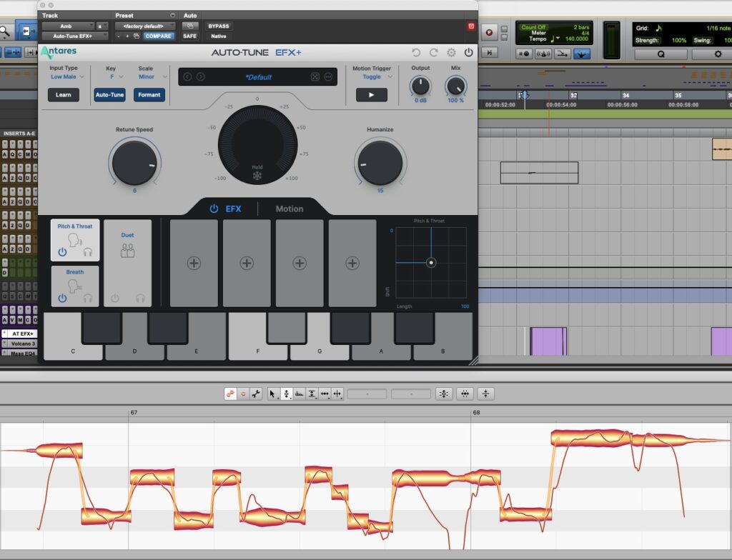Solo Pitch & Throat with headphones icon
This screenshot has width=732, height=560.
(x=87, y=252)
